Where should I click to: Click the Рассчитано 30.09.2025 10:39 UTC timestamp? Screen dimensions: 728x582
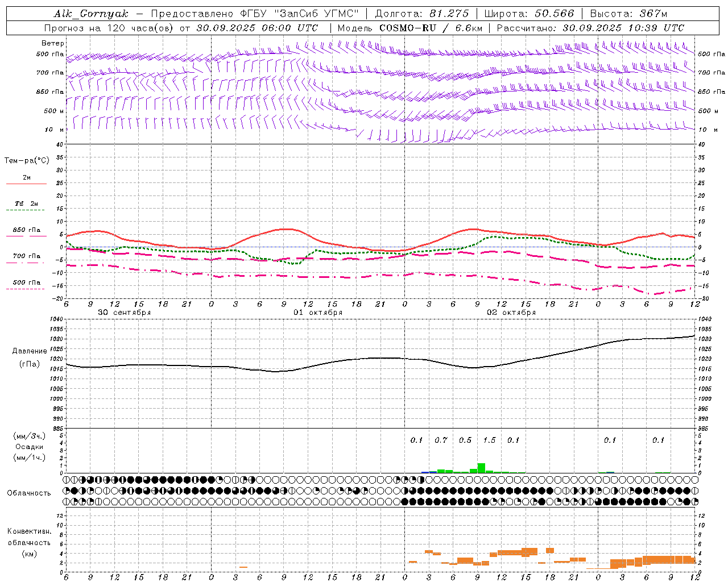tap(590, 28)
